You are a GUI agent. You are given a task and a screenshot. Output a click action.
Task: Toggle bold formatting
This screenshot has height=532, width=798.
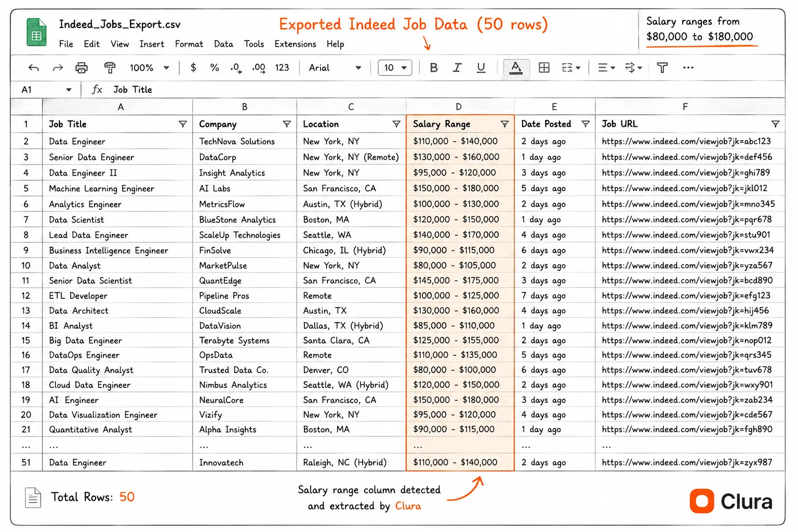coord(434,68)
